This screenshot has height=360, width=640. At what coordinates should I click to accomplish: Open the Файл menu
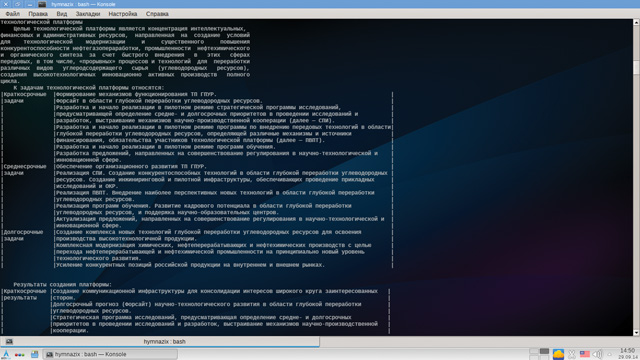click(x=13, y=14)
